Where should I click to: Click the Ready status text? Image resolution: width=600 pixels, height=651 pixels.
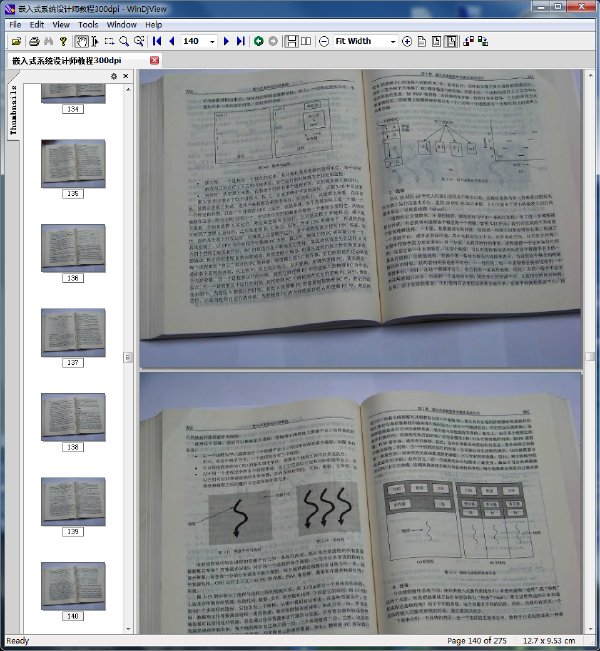(17, 641)
